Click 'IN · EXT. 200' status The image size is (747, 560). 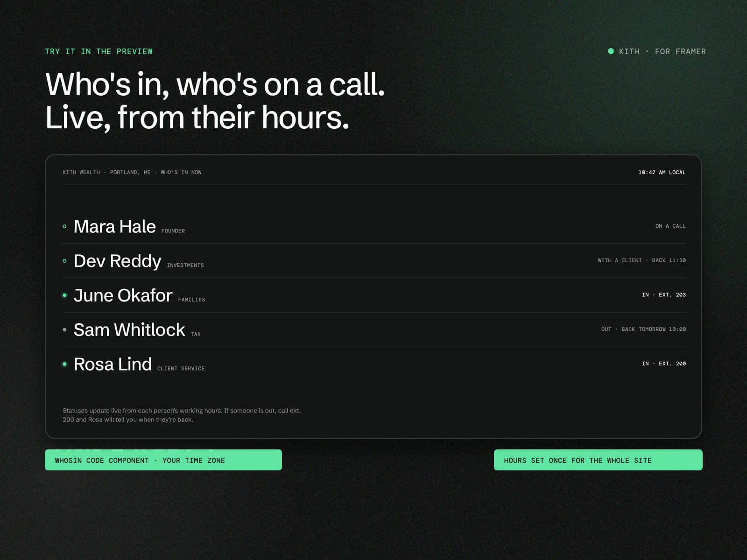click(x=664, y=364)
